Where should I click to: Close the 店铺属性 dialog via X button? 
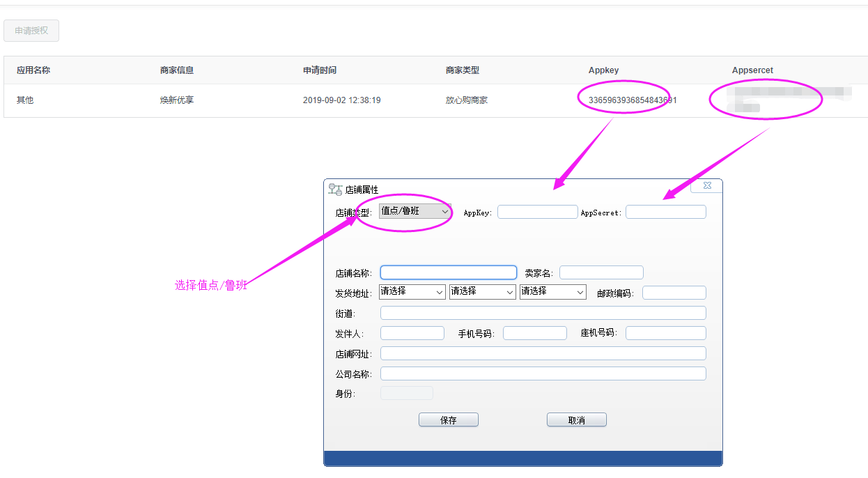coord(707,185)
